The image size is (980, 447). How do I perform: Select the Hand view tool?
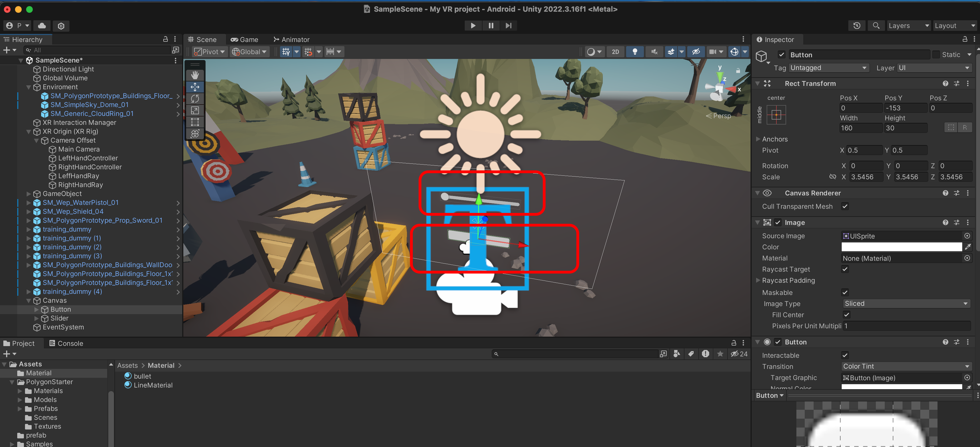click(x=195, y=75)
